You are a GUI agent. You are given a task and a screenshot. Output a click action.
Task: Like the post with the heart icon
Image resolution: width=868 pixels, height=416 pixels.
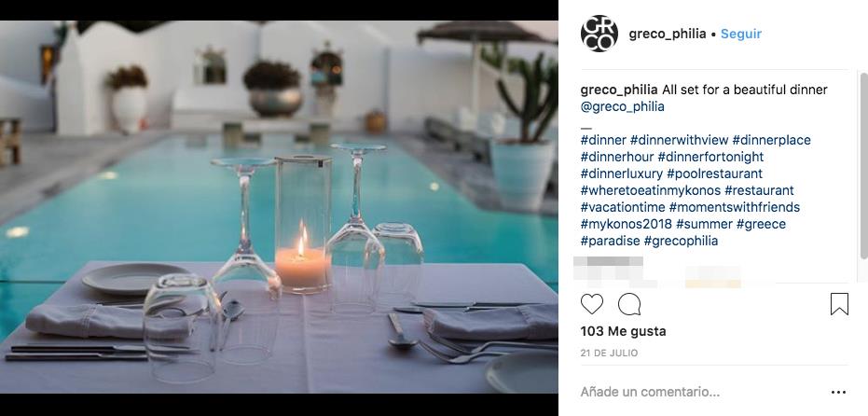coord(591,304)
